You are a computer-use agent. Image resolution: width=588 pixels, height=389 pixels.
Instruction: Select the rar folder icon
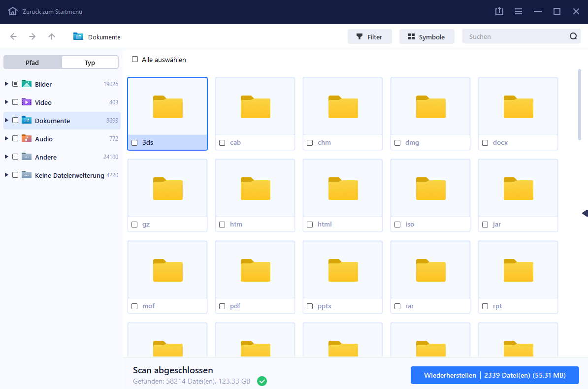(x=431, y=270)
